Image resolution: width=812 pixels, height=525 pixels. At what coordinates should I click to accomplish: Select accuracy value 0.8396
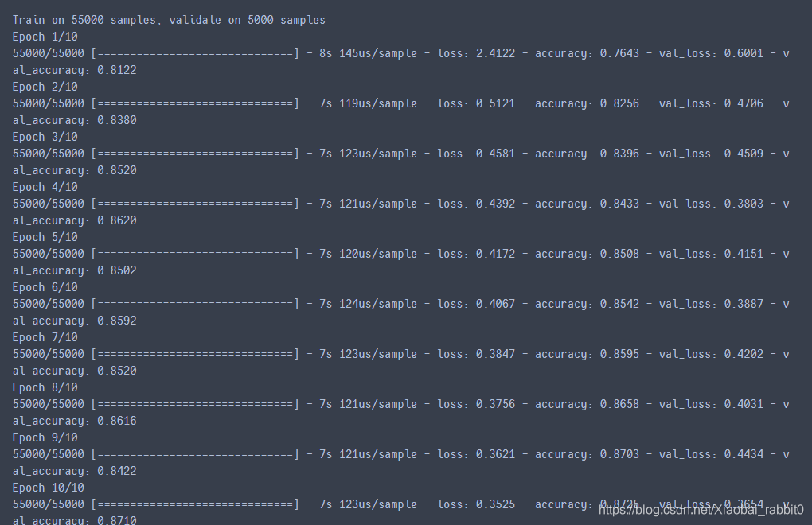click(619, 154)
